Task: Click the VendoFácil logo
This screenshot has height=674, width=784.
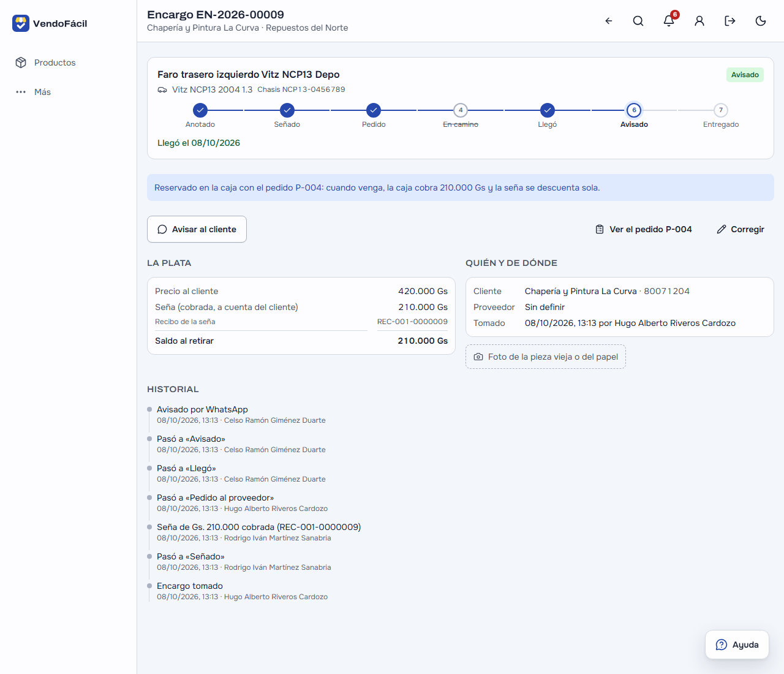Action: 50,23
